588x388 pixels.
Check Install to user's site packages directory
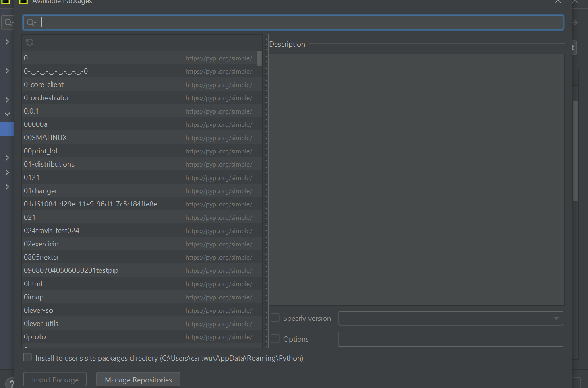[27, 357]
